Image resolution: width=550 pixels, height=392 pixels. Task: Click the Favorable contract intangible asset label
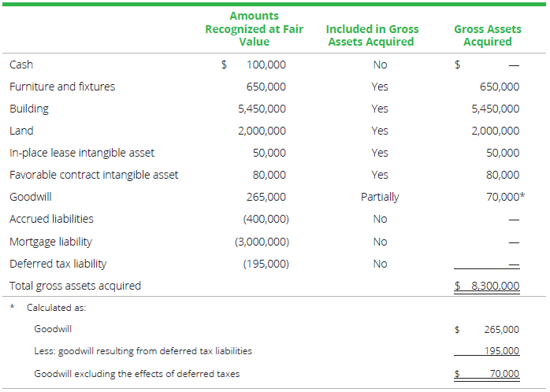point(94,175)
